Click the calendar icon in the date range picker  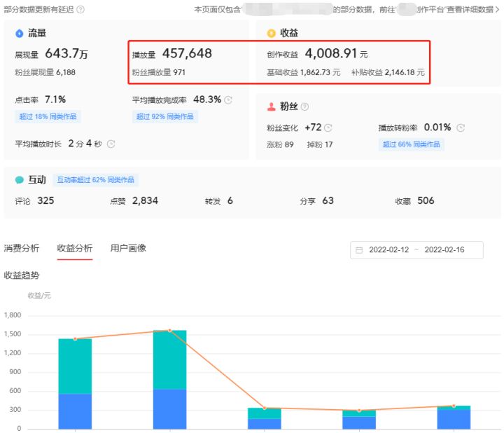point(360,250)
